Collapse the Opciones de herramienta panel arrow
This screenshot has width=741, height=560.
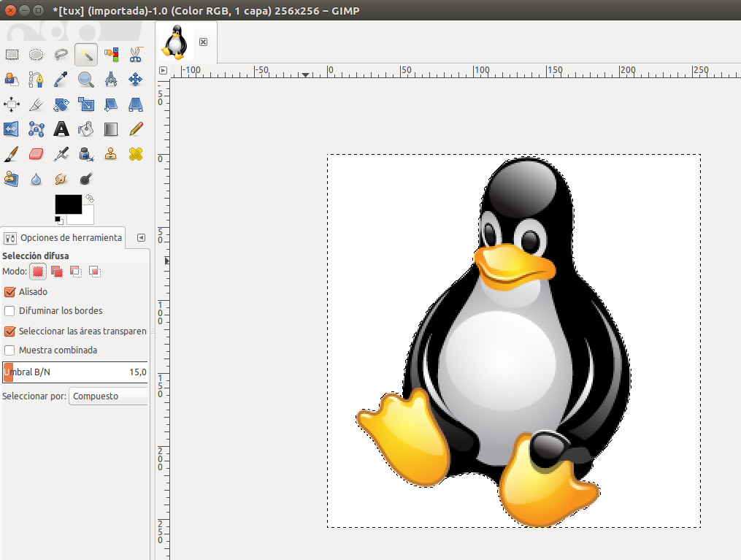tap(140, 237)
